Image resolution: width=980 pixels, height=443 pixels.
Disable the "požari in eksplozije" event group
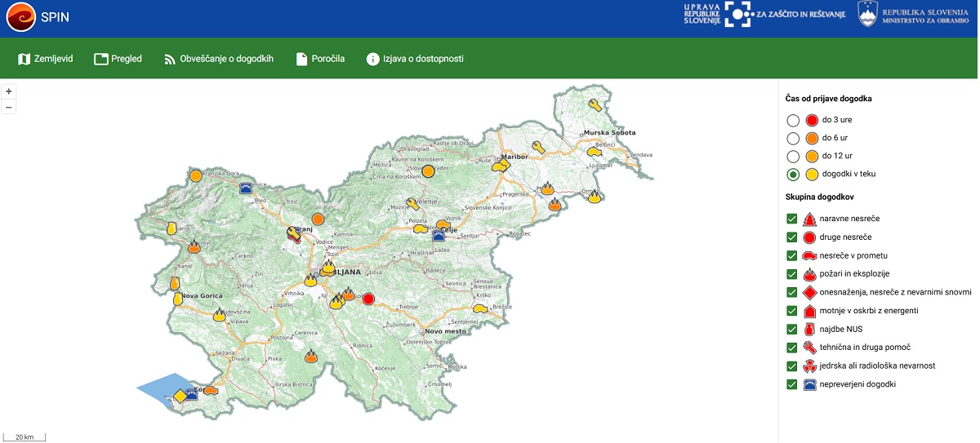tap(791, 274)
